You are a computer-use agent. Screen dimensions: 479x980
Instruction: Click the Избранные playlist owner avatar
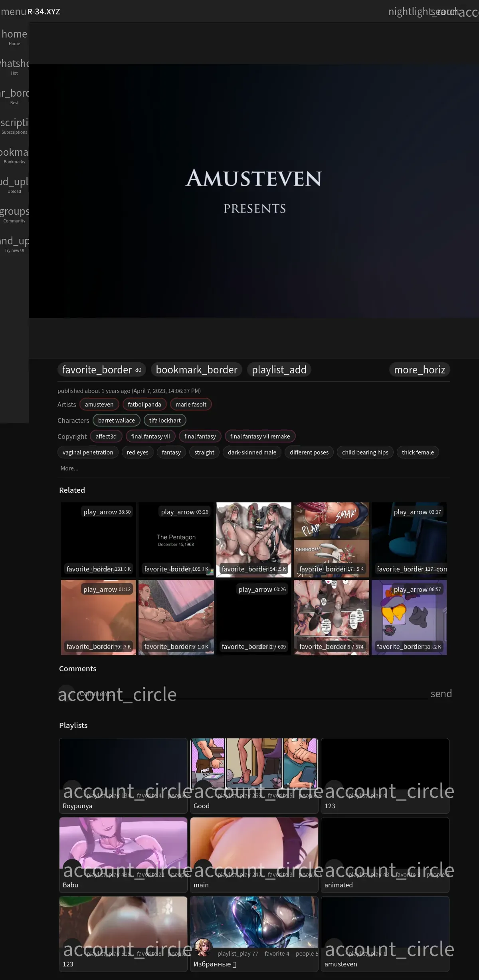(x=204, y=948)
